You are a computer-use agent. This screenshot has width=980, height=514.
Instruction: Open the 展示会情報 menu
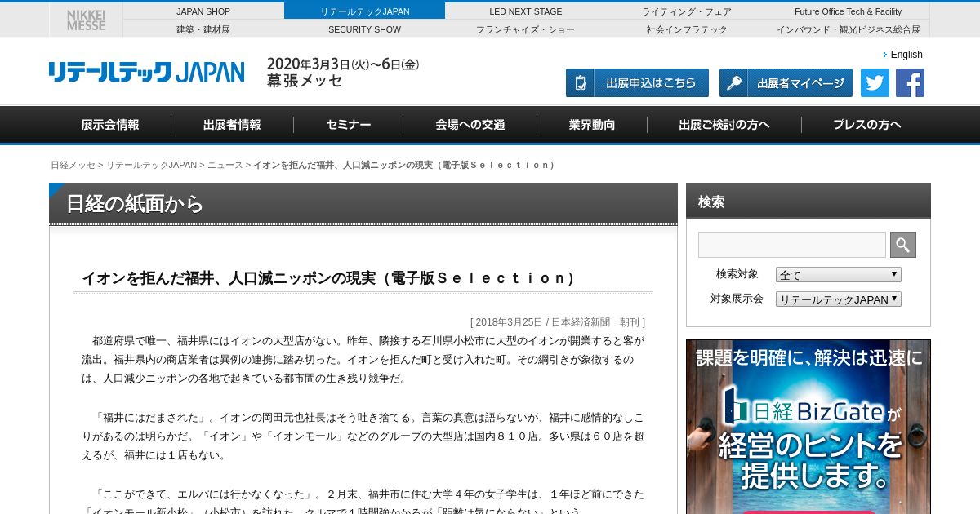110,125
